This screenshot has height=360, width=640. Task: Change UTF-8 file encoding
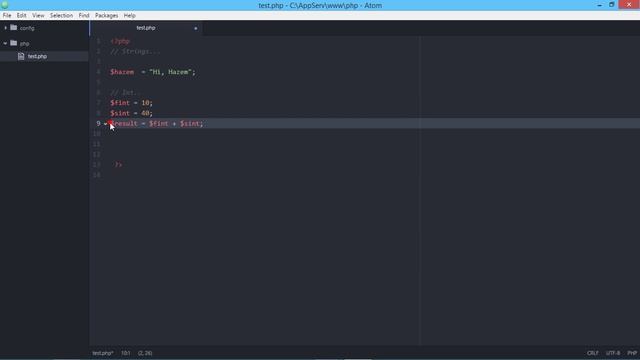coord(613,353)
